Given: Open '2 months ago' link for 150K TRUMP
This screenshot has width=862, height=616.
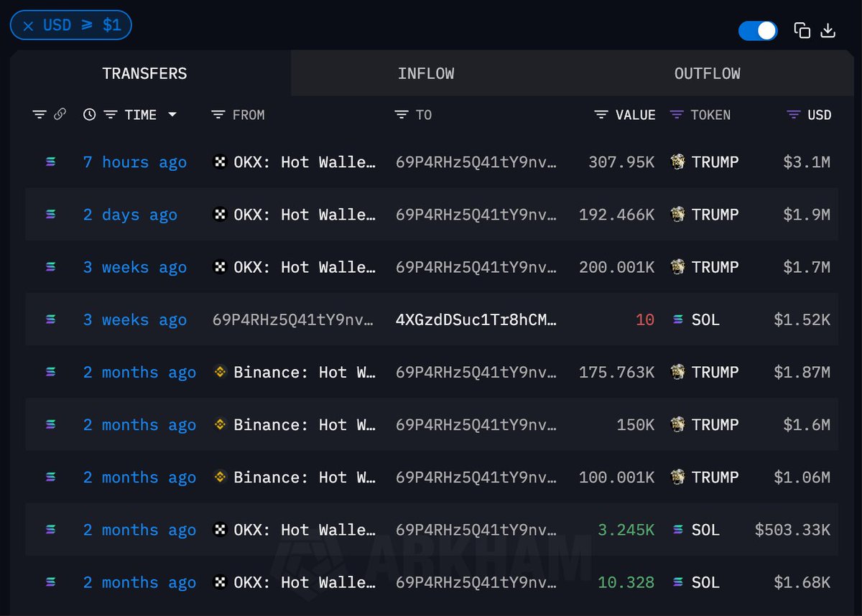Looking at the screenshot, I should coord(139,424).
